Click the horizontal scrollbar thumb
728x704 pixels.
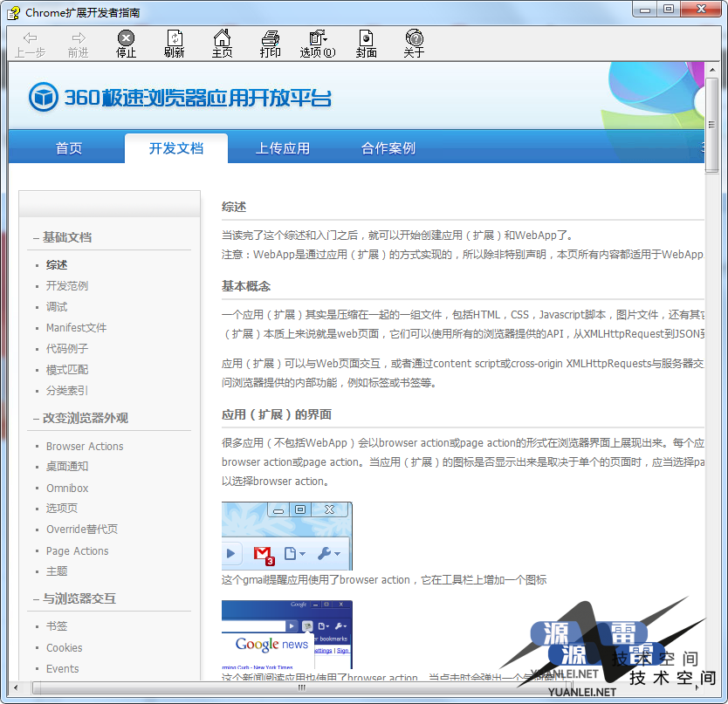pyautogui.click(x=302, y=687)
